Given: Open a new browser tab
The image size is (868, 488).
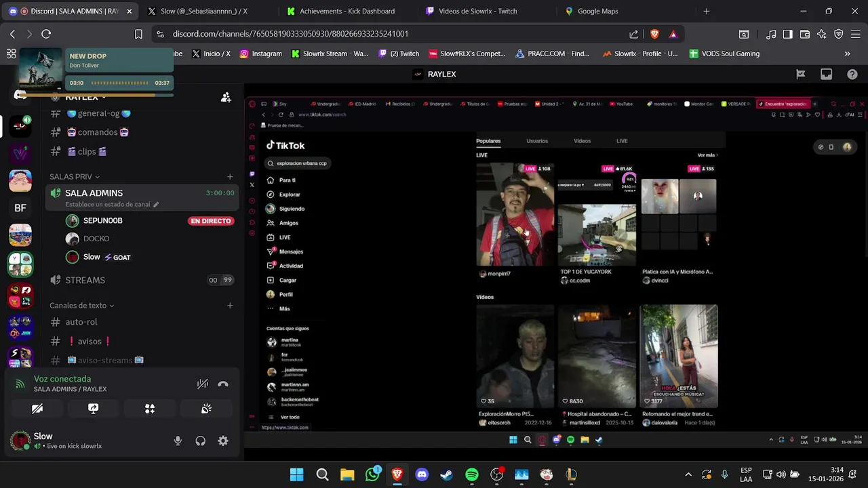Looking at the screenshot, I should [x=706, y=12].
